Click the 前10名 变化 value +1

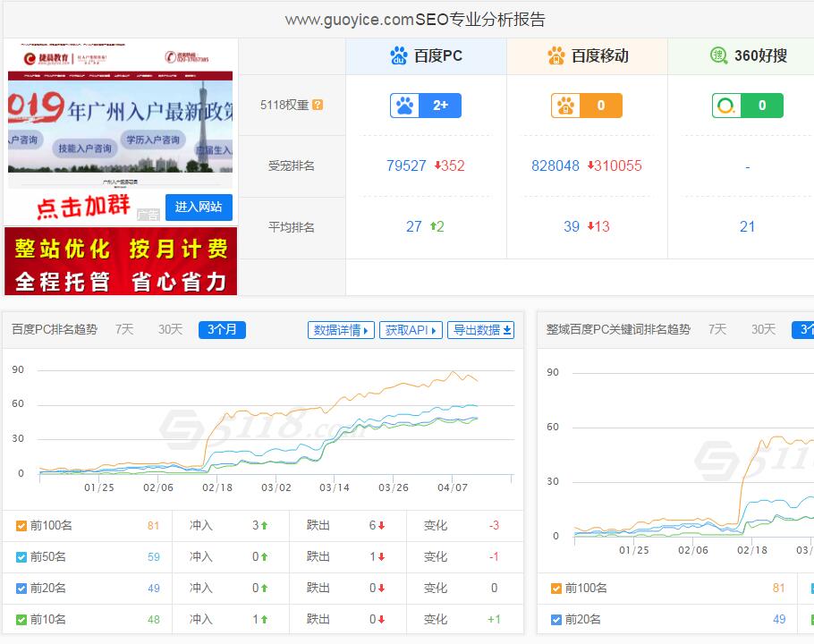tap(494, 619)
